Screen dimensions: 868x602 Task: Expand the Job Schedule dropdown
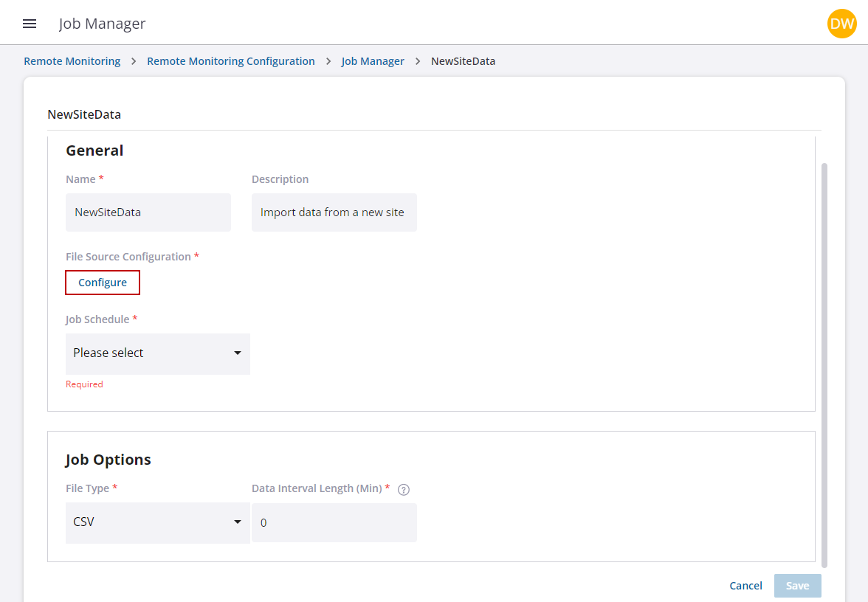(157, 353)
